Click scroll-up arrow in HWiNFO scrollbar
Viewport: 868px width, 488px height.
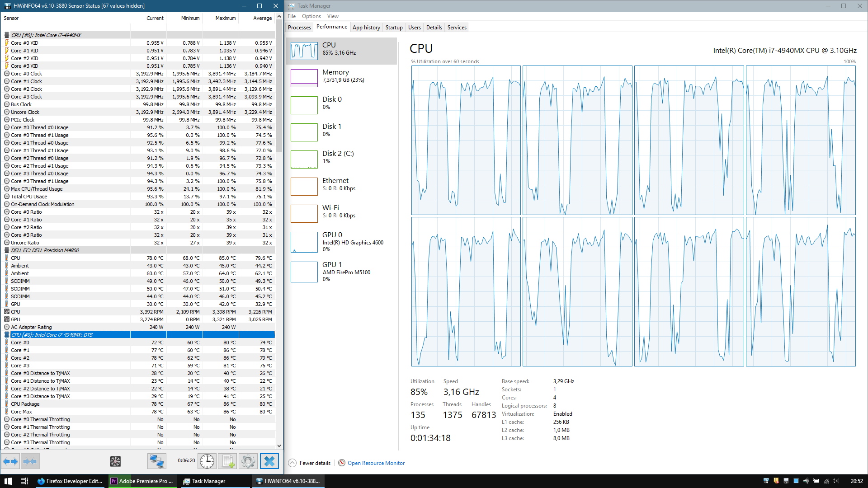(279, 17)
